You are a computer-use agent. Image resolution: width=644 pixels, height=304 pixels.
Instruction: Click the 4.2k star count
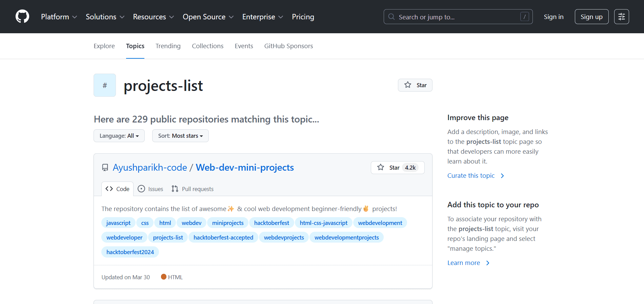(410, 168)
